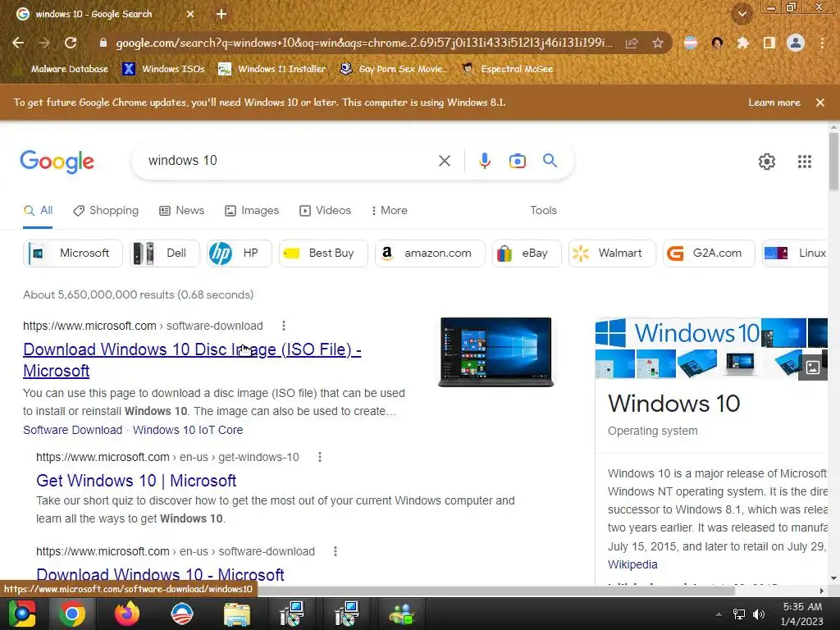Viewport: 840px width, 630px height.
Task: Open Chrome from the taskbar
Action: click(x=71, y=614)
